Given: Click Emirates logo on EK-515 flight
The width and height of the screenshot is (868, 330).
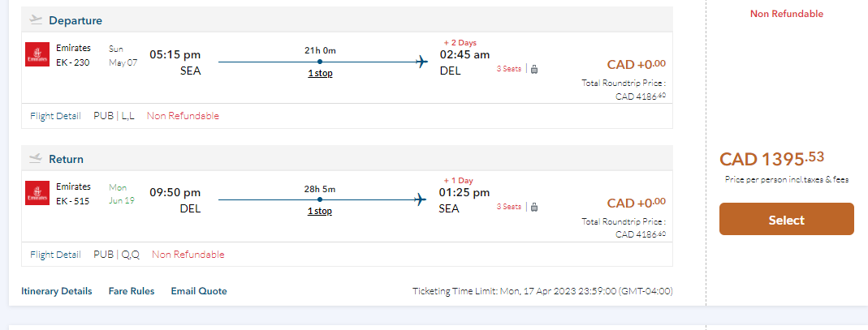Looking at the screenshot, I should [x=37, y=193].
